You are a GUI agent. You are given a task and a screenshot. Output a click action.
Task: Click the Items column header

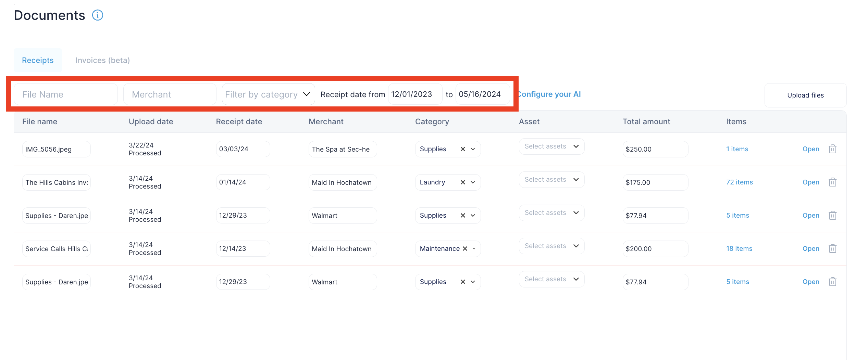[x=736, y=121]
